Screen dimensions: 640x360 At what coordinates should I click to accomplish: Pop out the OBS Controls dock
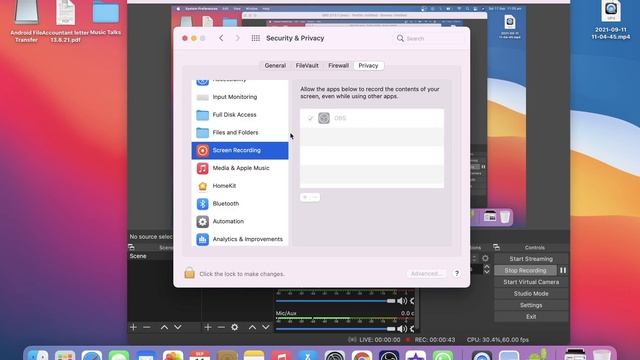click(x=496, y=247)
